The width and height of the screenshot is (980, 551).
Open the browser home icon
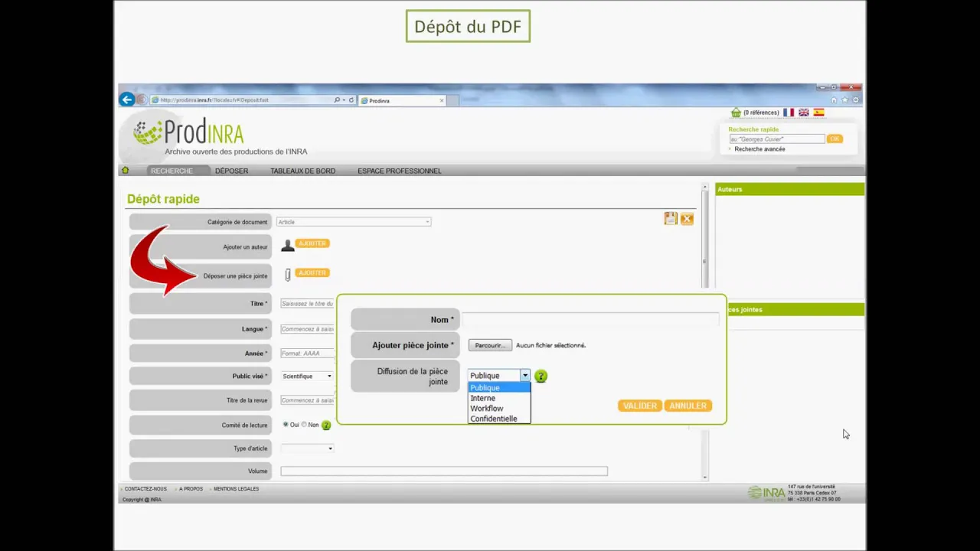coord(834,100)
